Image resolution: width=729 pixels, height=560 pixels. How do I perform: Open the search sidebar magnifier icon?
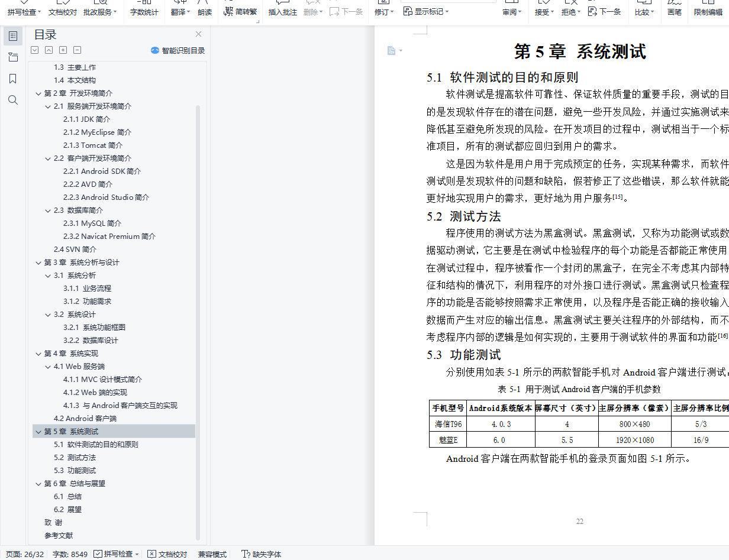13,100
